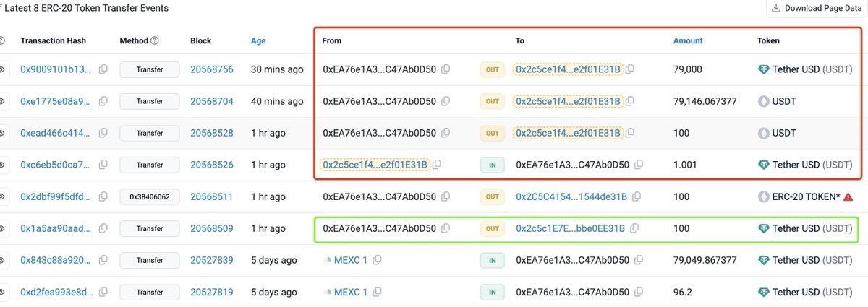Open address 0x2C5C4154...1544de31B
Viewport: 868px width, 307px height.
(x=571, y=196)
